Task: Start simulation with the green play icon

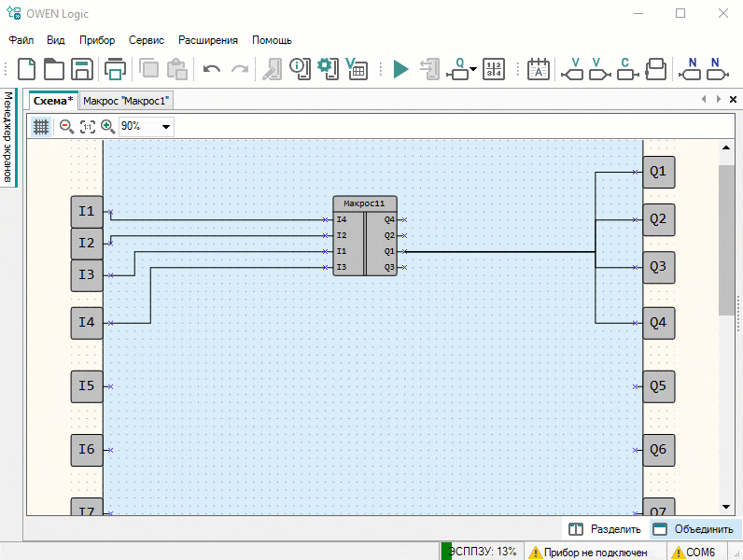Action: tap(400, 69)
